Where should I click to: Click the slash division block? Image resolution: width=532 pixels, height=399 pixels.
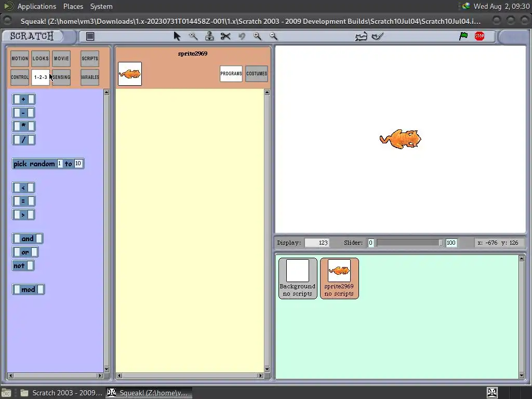(23, 140)
